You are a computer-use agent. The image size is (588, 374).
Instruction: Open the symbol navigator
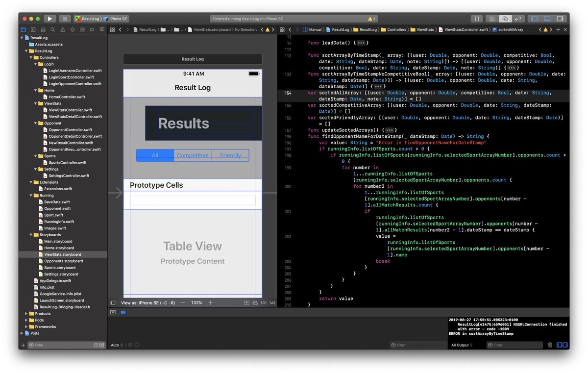[x=43, y=29]
